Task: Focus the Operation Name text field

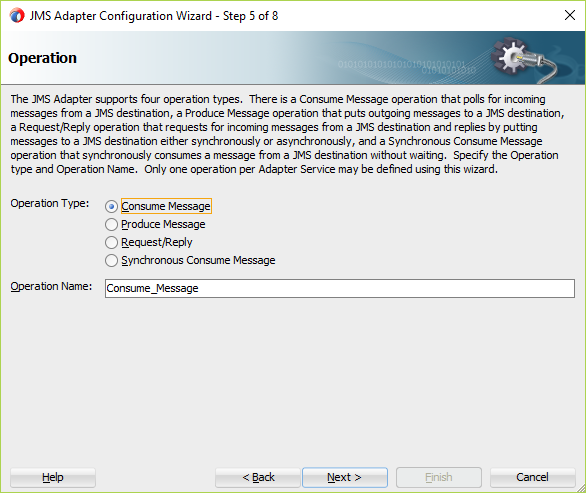Action: pos(340,288)
